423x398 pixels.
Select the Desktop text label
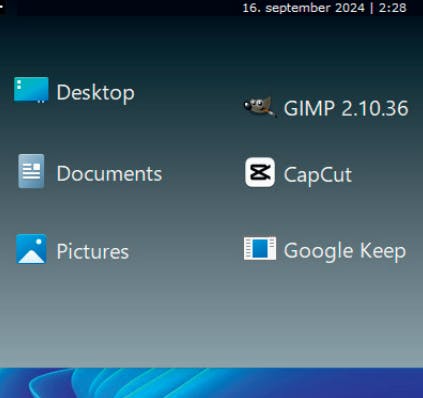pos(96,93)
